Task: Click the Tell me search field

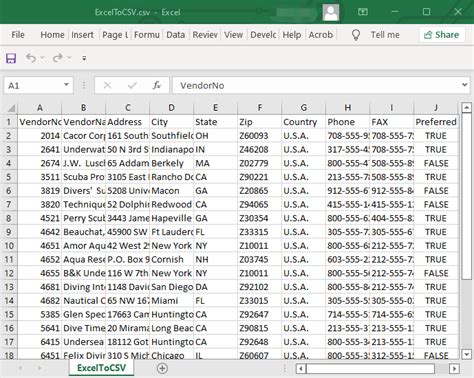Action: 385,35
